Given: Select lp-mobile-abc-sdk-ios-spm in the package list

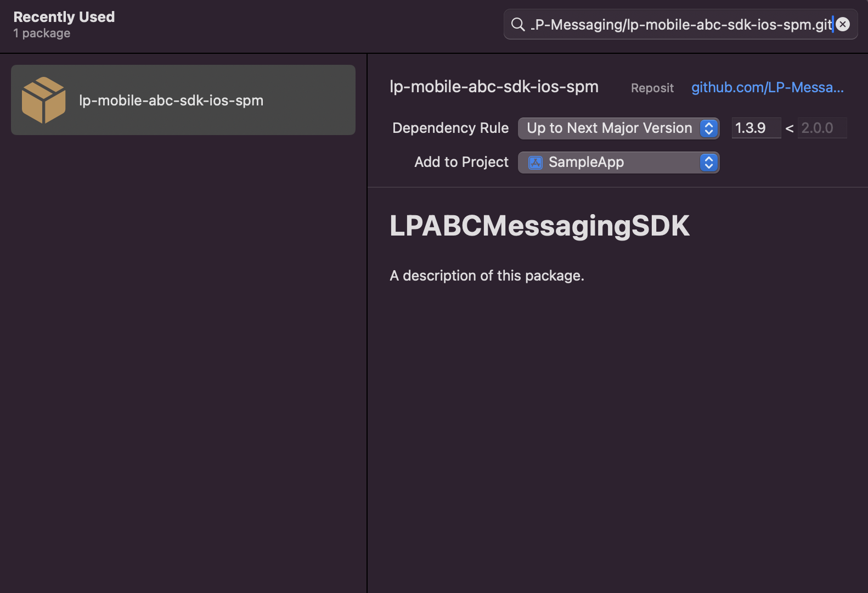Looking at the screenshot, I should point(183,100).
